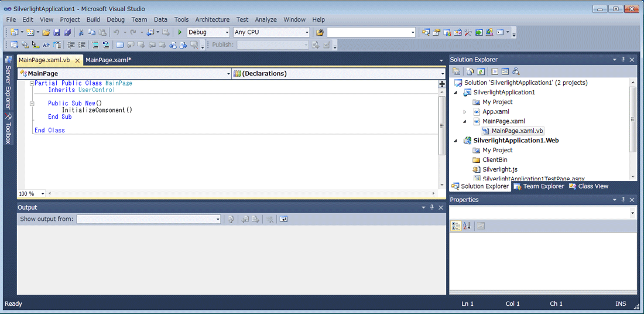
Task: Open the Build menu
Action: click(x=93, y=19)
